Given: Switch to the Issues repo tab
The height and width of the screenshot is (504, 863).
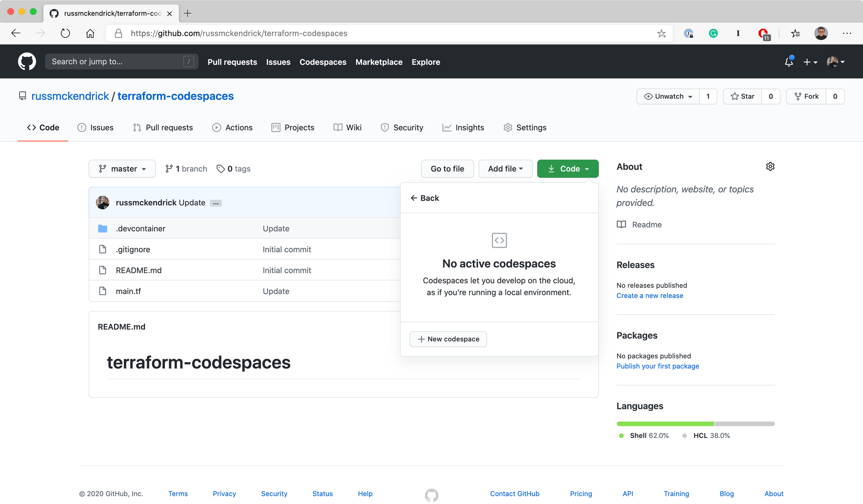Looking at the screenshot, I should 95,128.
